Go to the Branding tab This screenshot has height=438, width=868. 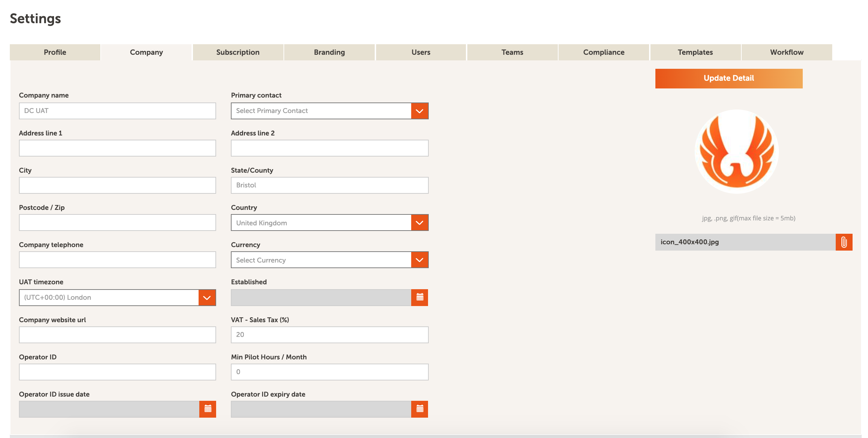(x=329, y=52)
